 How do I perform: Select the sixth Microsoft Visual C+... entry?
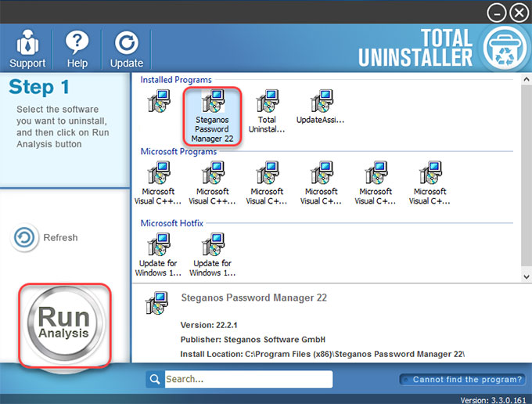430,183
